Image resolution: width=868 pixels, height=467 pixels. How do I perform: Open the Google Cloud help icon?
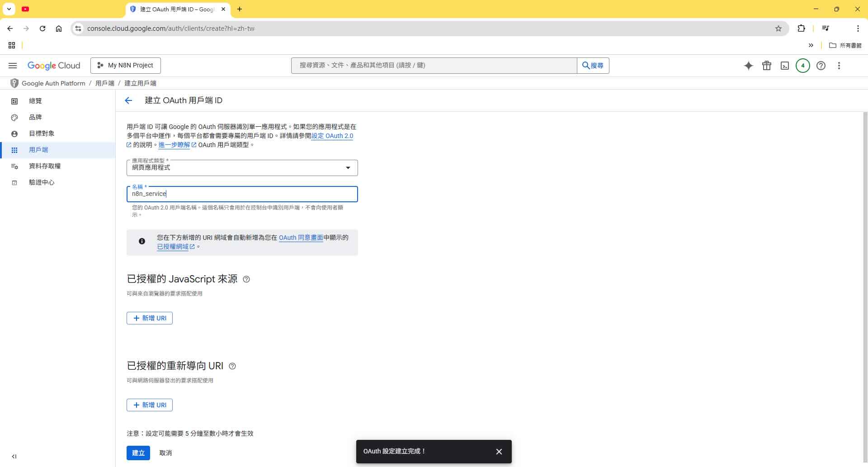(x=821, y=66)
